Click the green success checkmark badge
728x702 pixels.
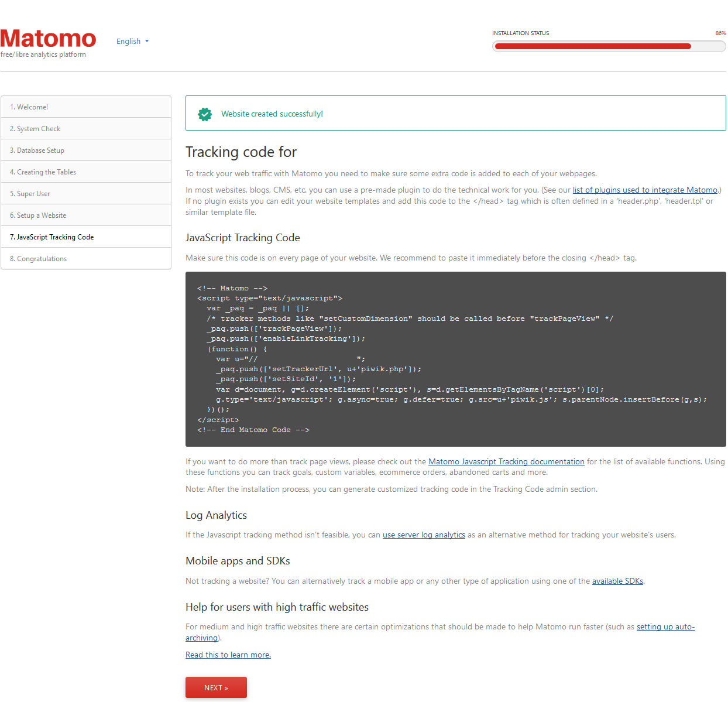tap(205, 114)
